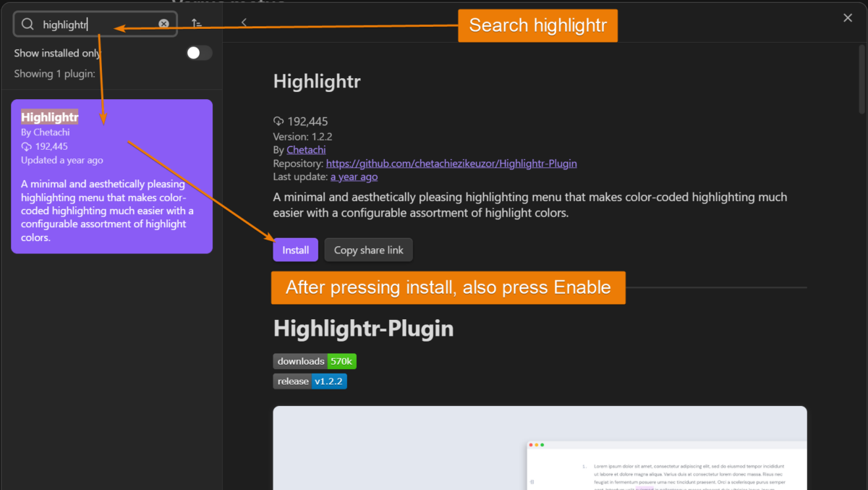Click inside the plugin search input field
This screenshot has height=490, width=868.
(94, 23)
